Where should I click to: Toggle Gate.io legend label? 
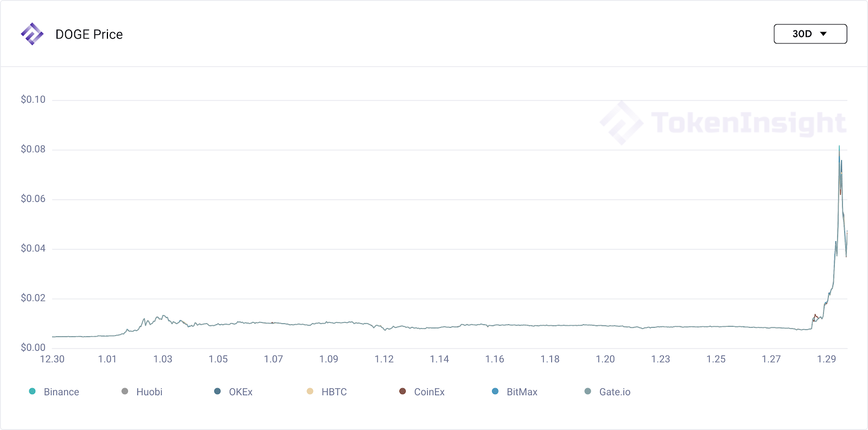[615, 392]
